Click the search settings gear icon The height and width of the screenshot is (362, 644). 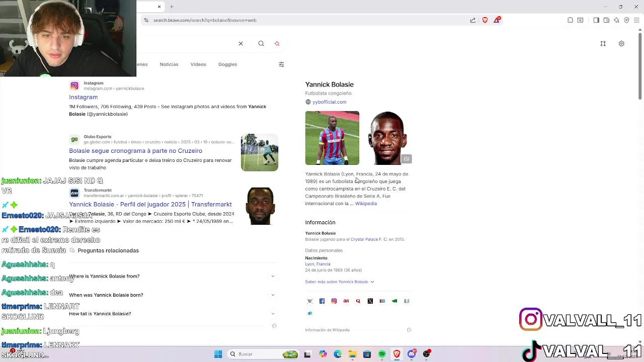[621, 44]
